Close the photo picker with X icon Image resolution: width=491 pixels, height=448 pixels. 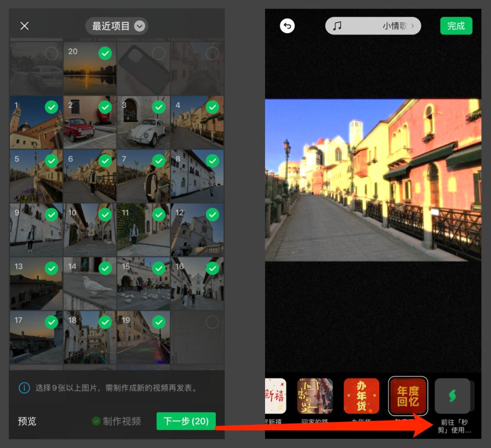(x=25, y=26)
